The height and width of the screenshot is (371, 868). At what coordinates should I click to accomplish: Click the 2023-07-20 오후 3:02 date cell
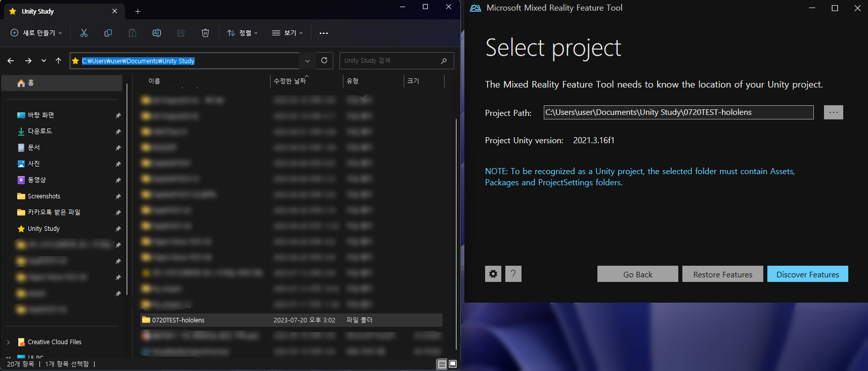(x=305, y=320)
